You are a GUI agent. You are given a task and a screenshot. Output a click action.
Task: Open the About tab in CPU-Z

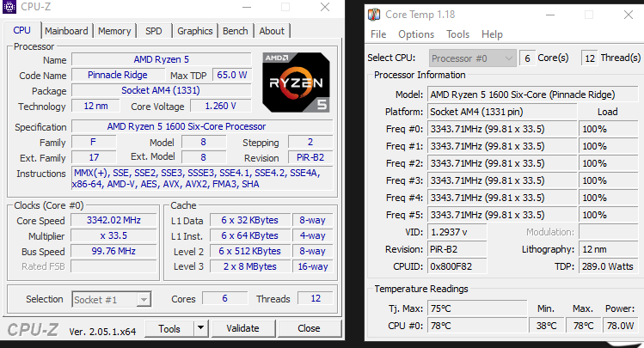coord(272,31)
